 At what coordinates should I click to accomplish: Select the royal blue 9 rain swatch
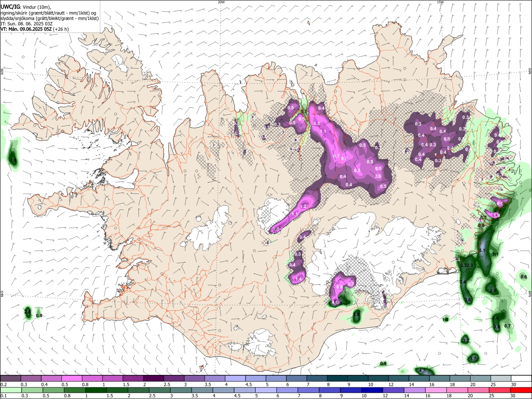point(351,390)
